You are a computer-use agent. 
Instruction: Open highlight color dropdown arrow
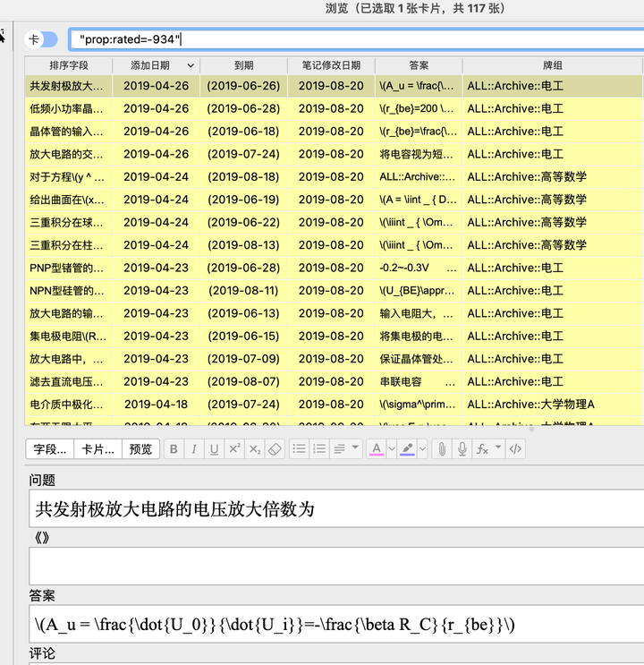pos(423,448)
